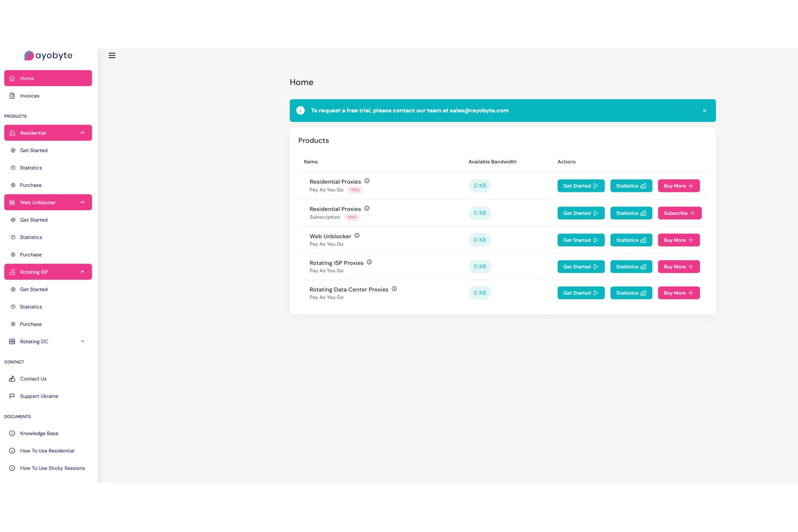Open Contact Us page

click(x=48, y=379)
